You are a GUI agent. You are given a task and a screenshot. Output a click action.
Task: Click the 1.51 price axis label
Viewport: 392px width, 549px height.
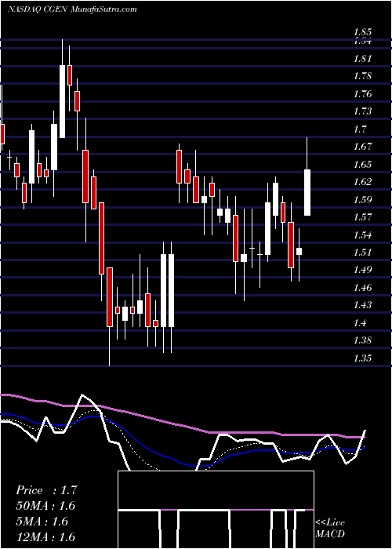363,252
